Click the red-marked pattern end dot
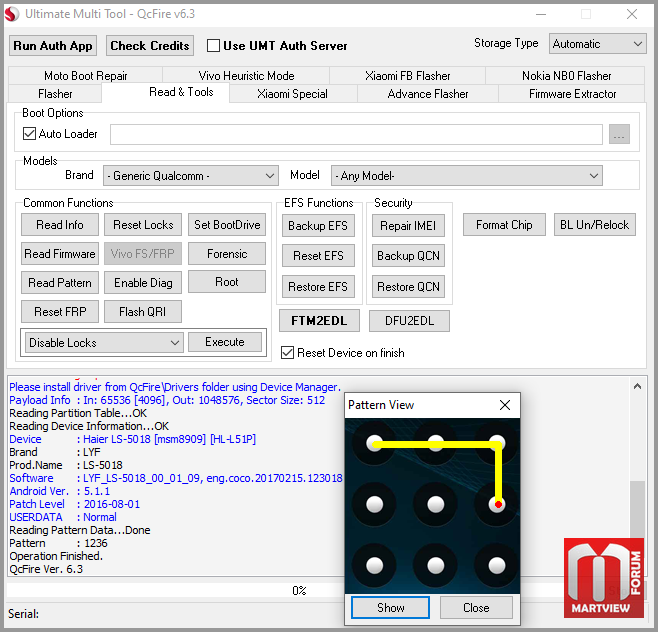Image resolution: width=658 pixels, height=632 pixels. click(497, 504)
